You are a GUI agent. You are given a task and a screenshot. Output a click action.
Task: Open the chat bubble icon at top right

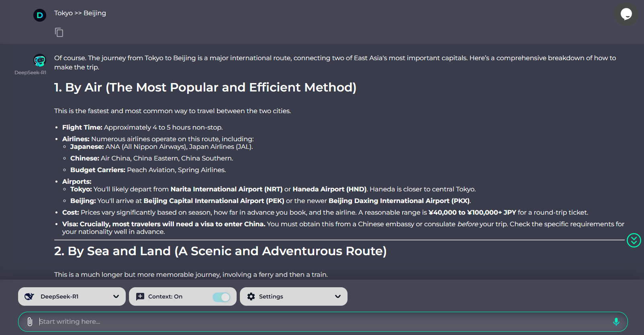pyautogui.click(x=626, y=15)
